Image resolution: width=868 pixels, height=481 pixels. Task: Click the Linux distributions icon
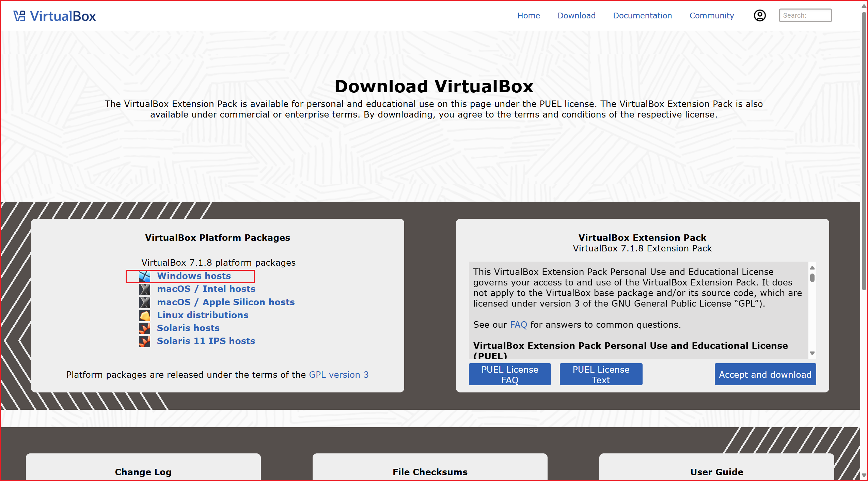[x=144, y=315]
